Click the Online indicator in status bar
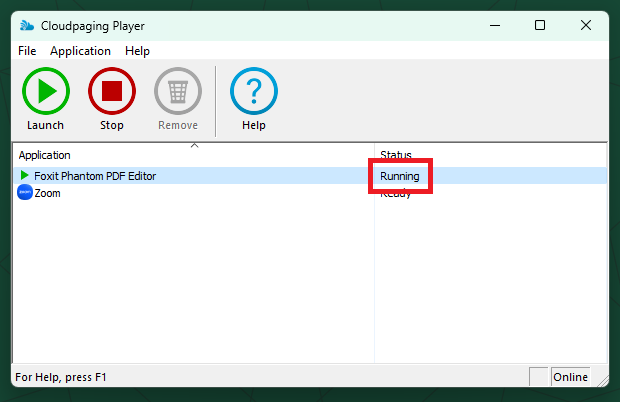The width and height of the screenshot is (620, 402). click(x=570, y=377)
